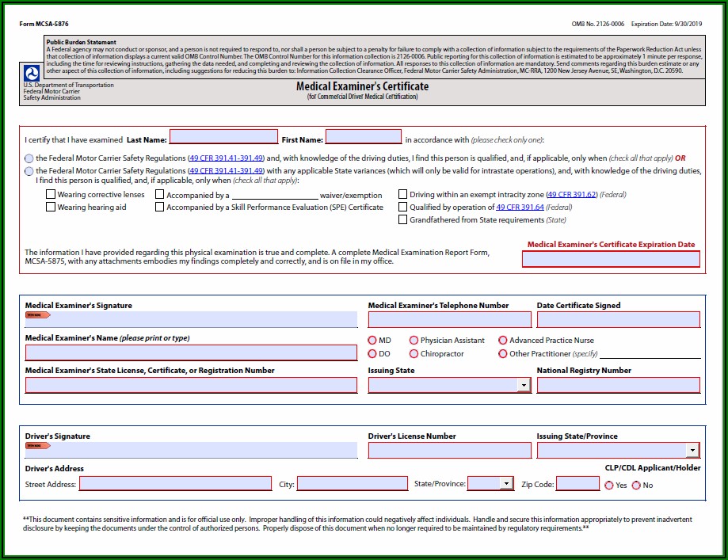728x560 pixels.
Task: Click the Driver's License Number field
Action: click(449, 451)
